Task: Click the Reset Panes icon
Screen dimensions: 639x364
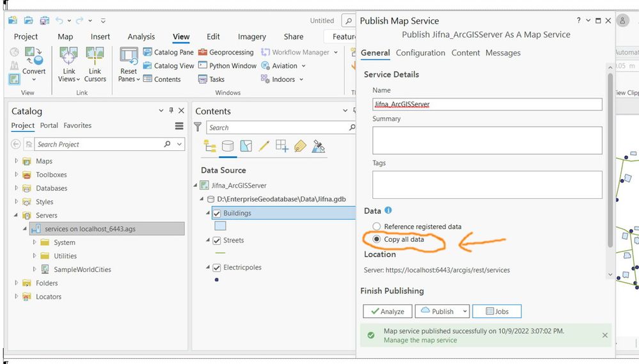Action: (x=129, y=65)
